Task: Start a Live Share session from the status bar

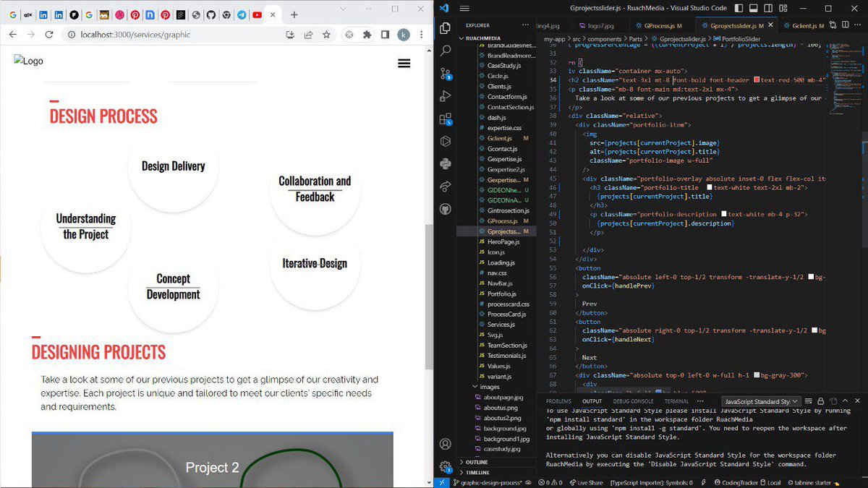Action: [x=586, y=481]
